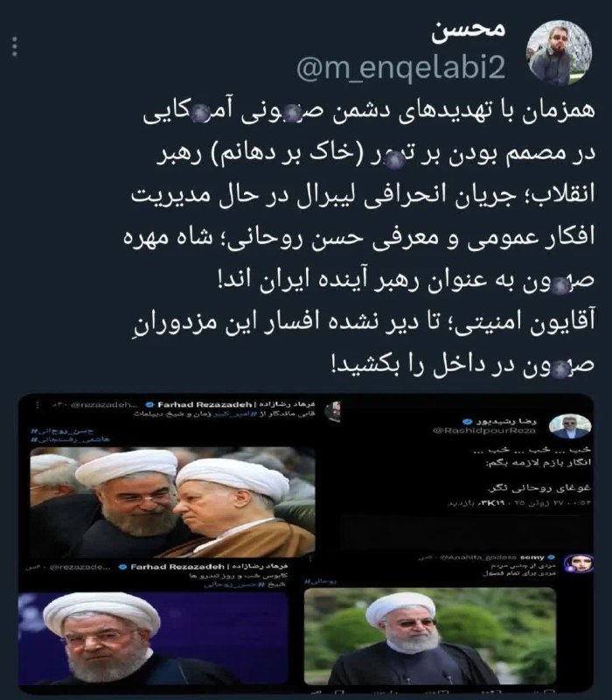Open the three-dot options menu of محسن's tweet
Viewport: 612px width, 700px height.
point(15,46)
